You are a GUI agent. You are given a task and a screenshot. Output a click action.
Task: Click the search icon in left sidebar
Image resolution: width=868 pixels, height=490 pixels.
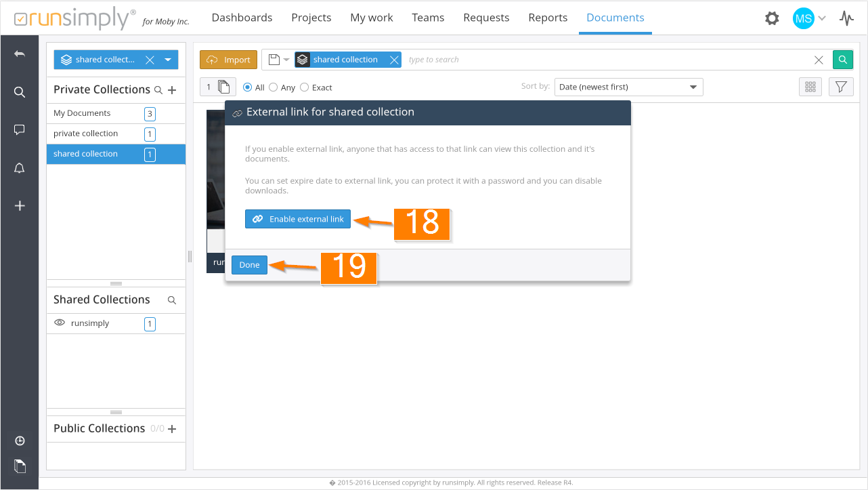pyautogui.click(x=20, y=92)
